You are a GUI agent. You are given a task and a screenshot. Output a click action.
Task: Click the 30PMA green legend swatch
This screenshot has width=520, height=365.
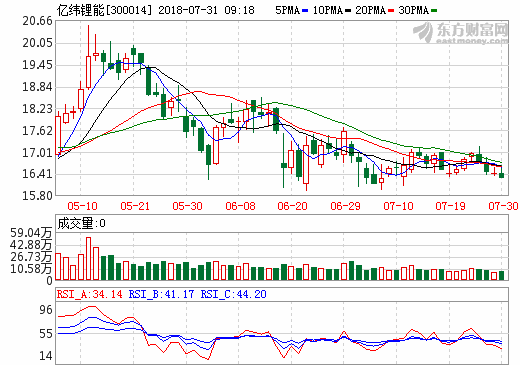(x=434, y=11)
